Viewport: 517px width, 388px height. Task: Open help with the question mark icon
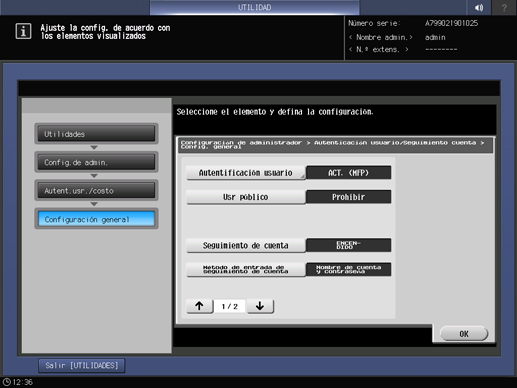click(x=504, y=7)
